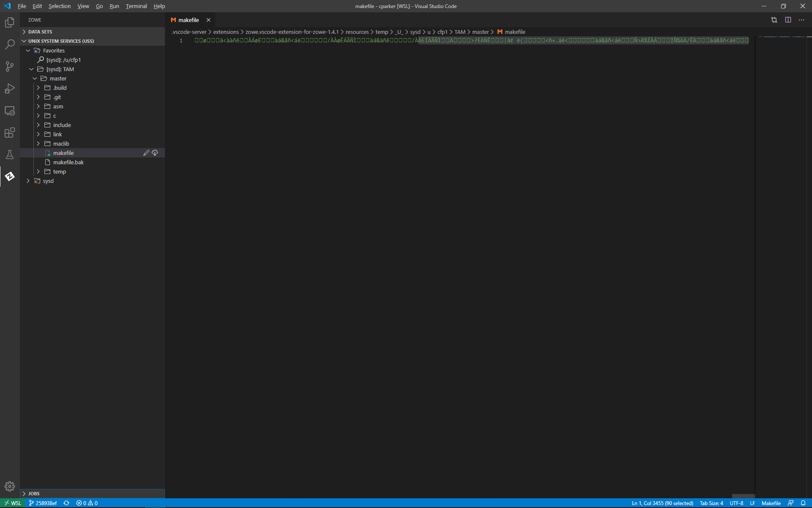812x508 pixels.
Task: Change the Makefile language mode
Action: (x=771, y=503)
